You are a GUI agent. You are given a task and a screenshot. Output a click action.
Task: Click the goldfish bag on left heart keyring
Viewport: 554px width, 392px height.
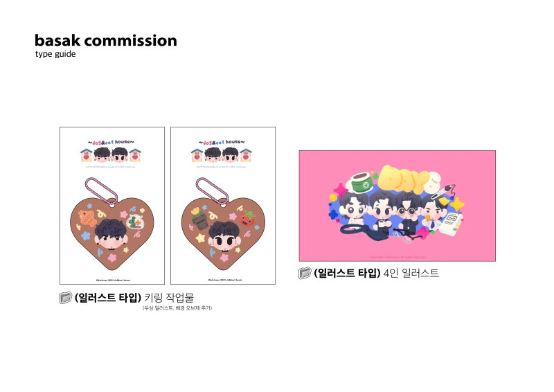coord(134,222)
